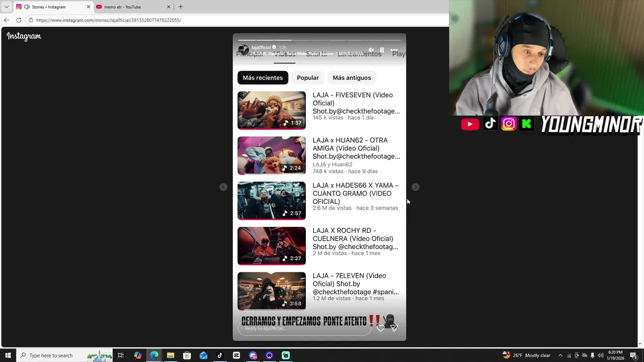Open Copilot from the taskbar
This screenshot has height=362, width=644.
[137, 355]
